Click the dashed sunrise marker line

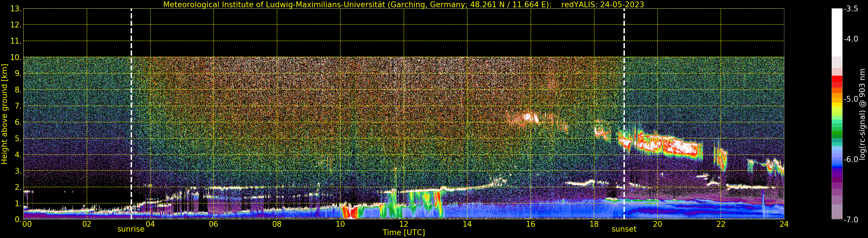[131, 114]
